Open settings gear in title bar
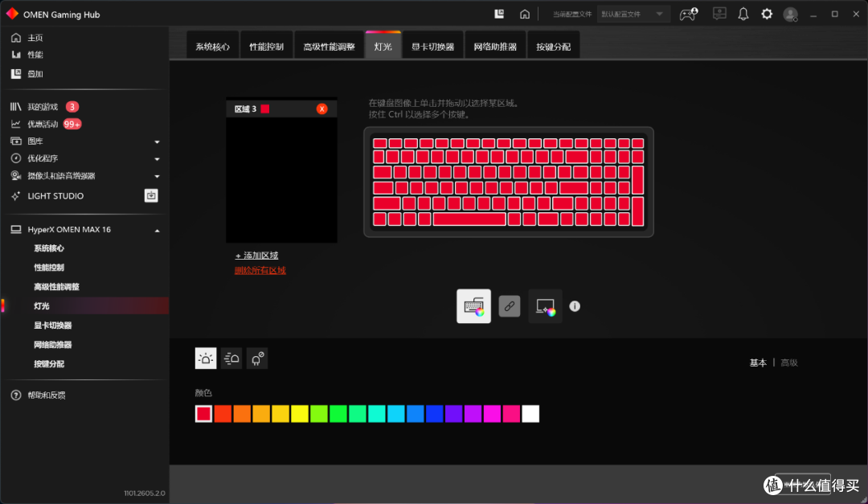The height and width of the screenshot is (504, 868). 767,14
